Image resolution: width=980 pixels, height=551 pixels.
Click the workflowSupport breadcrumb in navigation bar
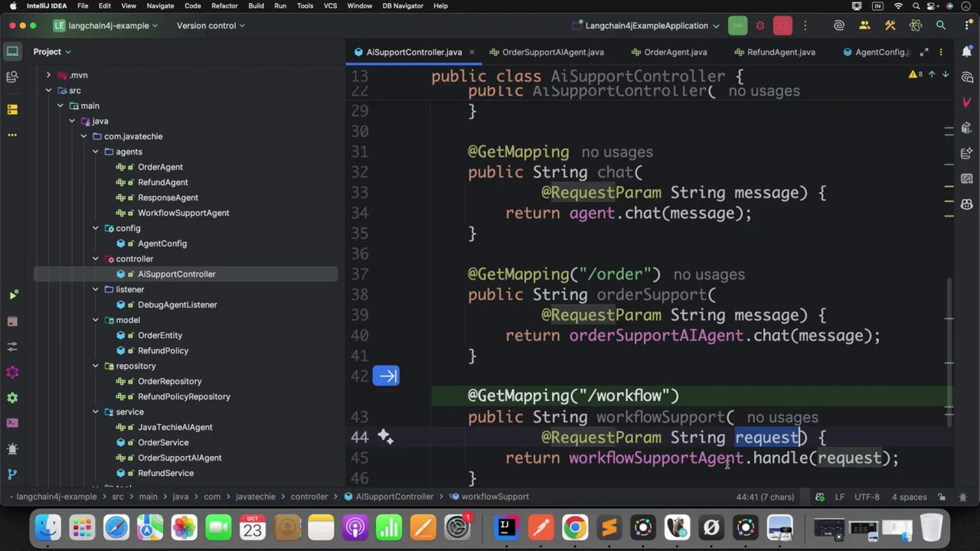[489, 497]
